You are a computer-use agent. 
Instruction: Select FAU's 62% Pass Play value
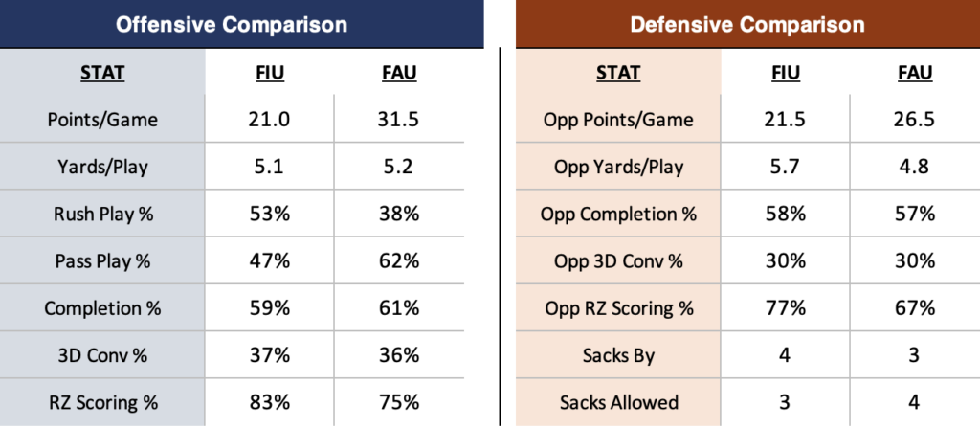[398, 260]
